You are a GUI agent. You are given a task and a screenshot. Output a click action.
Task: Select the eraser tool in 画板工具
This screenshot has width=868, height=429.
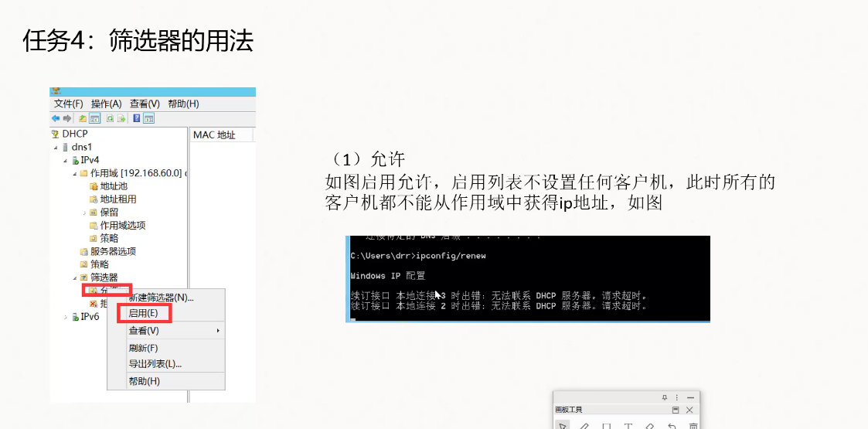650,426
